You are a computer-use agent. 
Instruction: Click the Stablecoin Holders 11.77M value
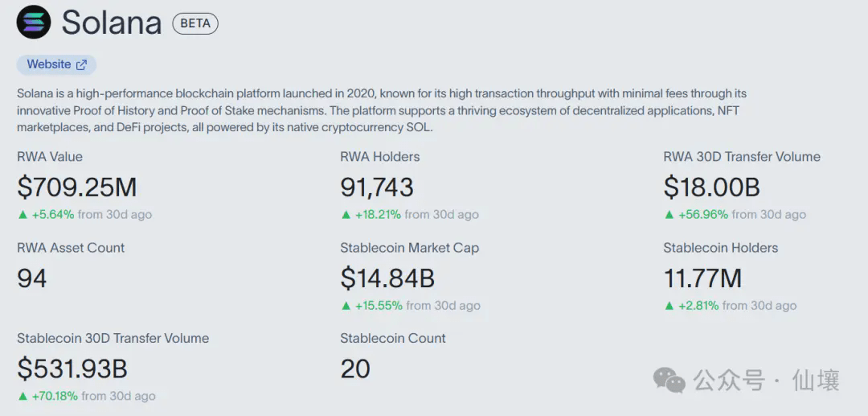(x=702, y=278)
